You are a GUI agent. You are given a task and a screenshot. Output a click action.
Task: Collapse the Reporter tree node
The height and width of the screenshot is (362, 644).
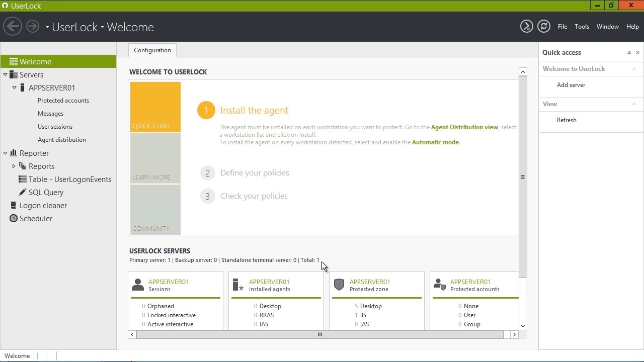tap(6, 153)
